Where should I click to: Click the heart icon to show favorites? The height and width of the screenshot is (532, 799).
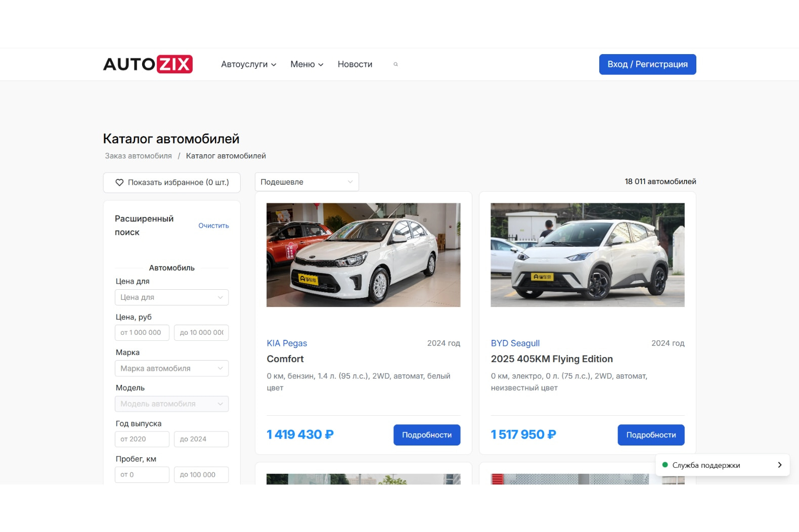coord(119,183)
